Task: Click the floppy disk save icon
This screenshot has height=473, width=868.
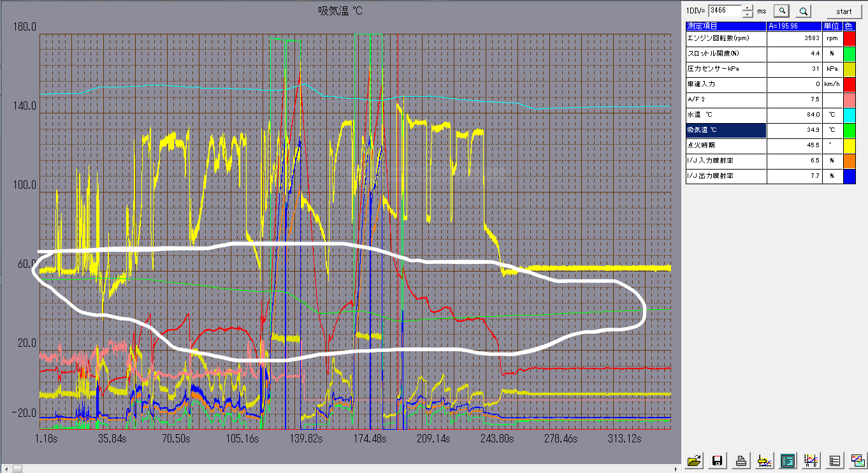Action: click(718, 460)
